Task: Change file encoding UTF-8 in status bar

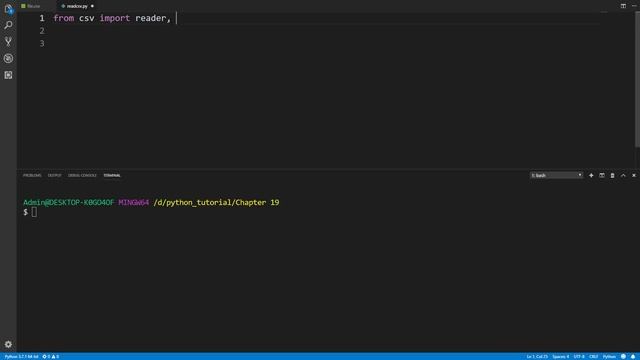Action: click(579, 356)
